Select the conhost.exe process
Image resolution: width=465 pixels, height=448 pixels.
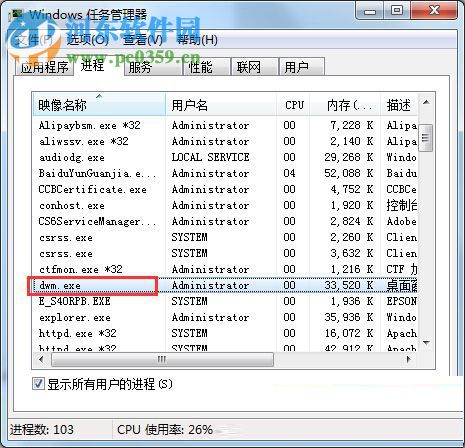225,205
